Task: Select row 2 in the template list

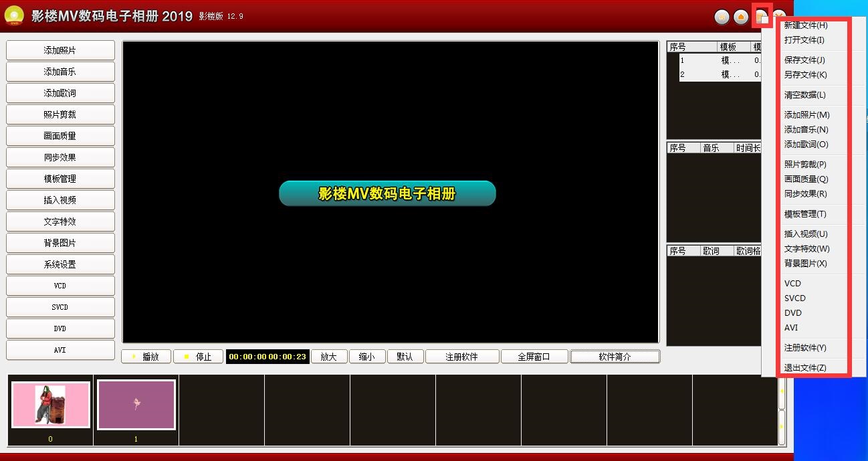Action: tap(716, 75)
